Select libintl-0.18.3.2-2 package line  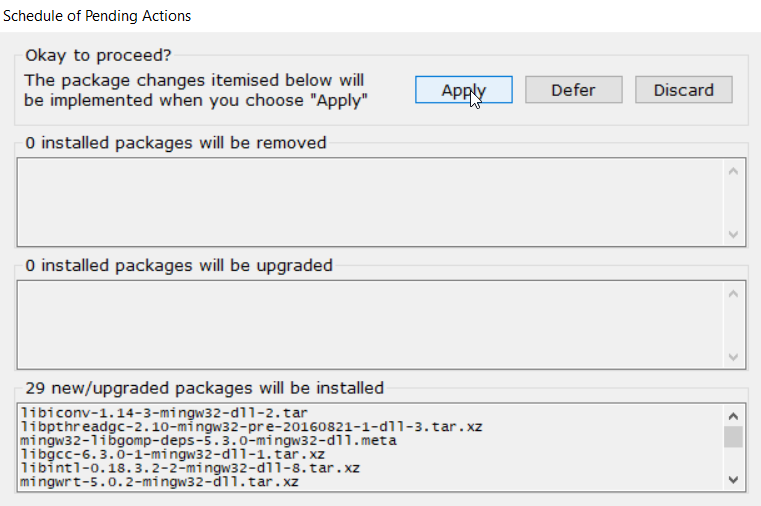(x=190, y=468)
